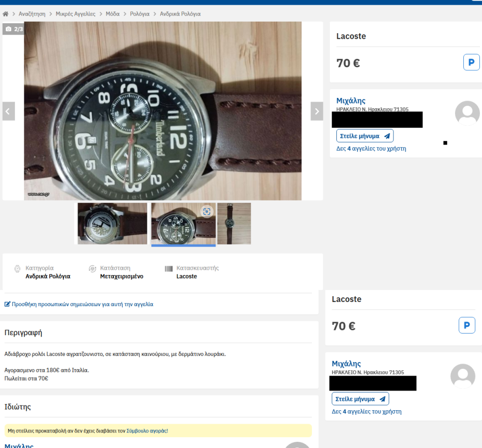Screen dimensions: 482x448
Task: Click the Lacoste manufacturer value
Action: coord(186,276)
